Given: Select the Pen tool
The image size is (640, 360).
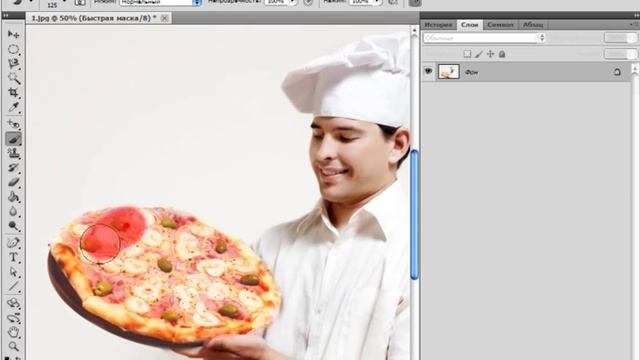Looking at the screenshot, I should 13,243.
